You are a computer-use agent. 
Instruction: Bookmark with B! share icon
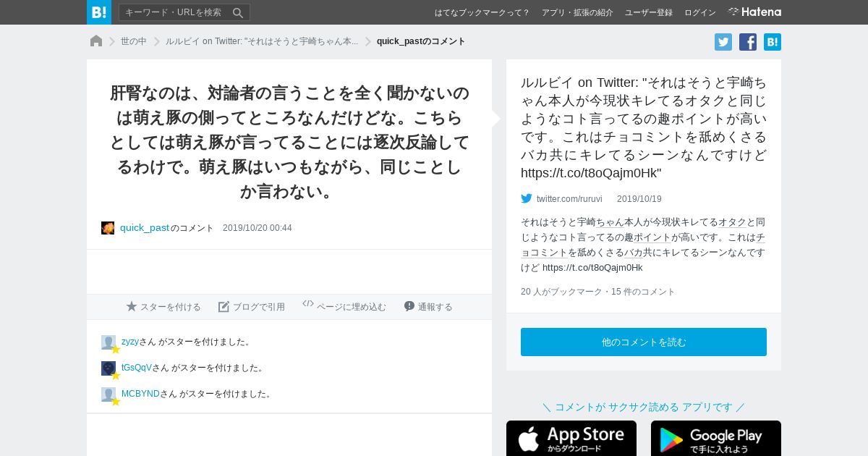coord(773,42)
